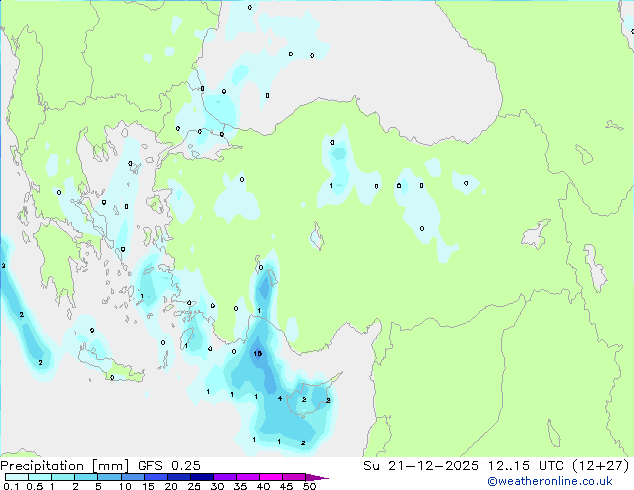Click the 45–50 mm legend swatch
Viewport: 634px width, 490px height.
pos(293,477)
